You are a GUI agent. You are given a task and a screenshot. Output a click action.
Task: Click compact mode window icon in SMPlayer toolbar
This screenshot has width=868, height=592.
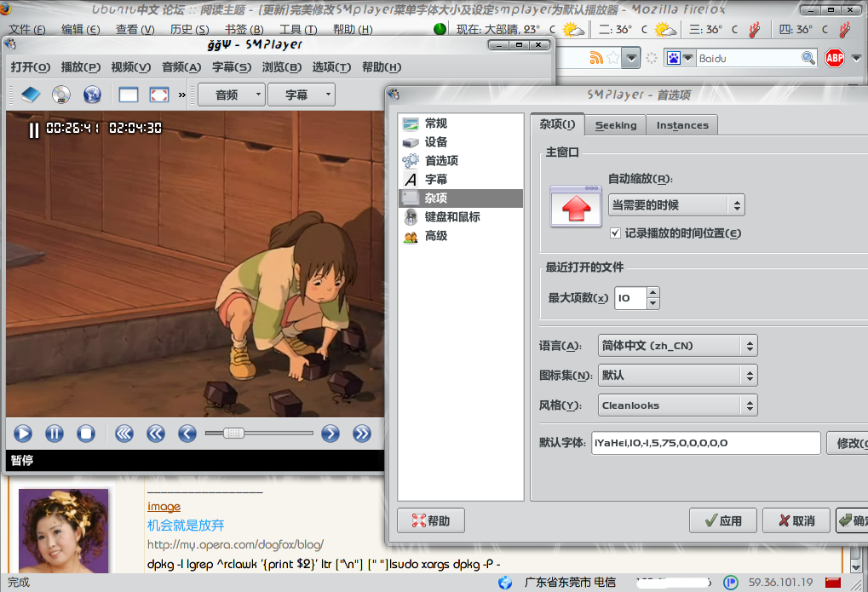[x=129, y=95]
